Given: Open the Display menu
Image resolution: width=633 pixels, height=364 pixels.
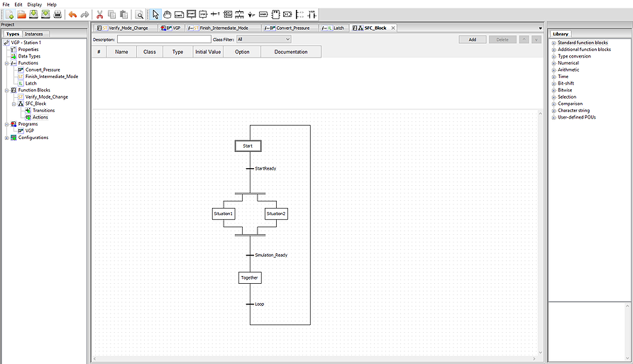Looking at the screenshot, I should [34, 4].
